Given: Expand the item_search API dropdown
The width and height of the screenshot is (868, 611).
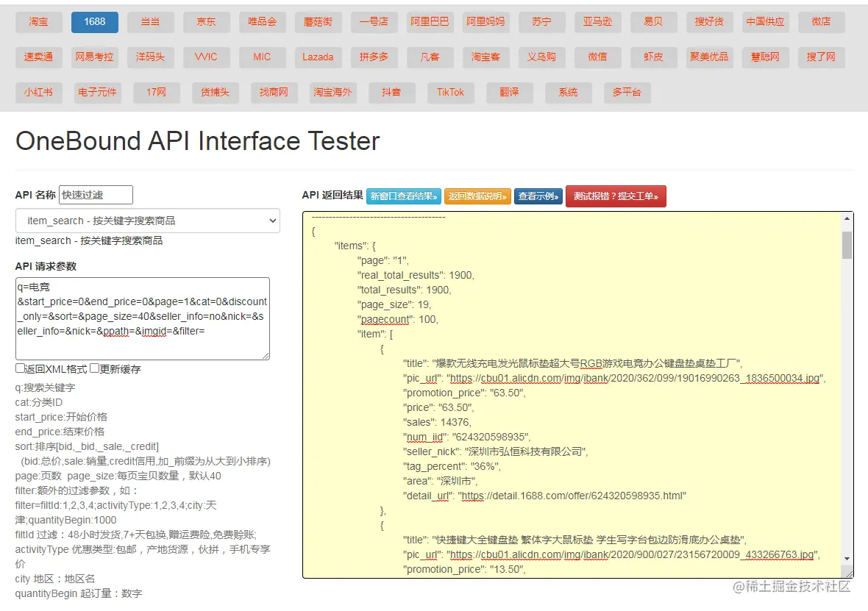Looking at the screenshot, I should [x=147, y=221].
